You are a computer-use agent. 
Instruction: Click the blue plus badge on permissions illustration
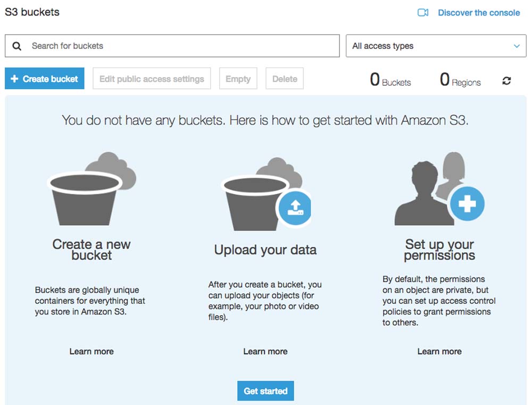pyautogui.click(x=467, y=204)
